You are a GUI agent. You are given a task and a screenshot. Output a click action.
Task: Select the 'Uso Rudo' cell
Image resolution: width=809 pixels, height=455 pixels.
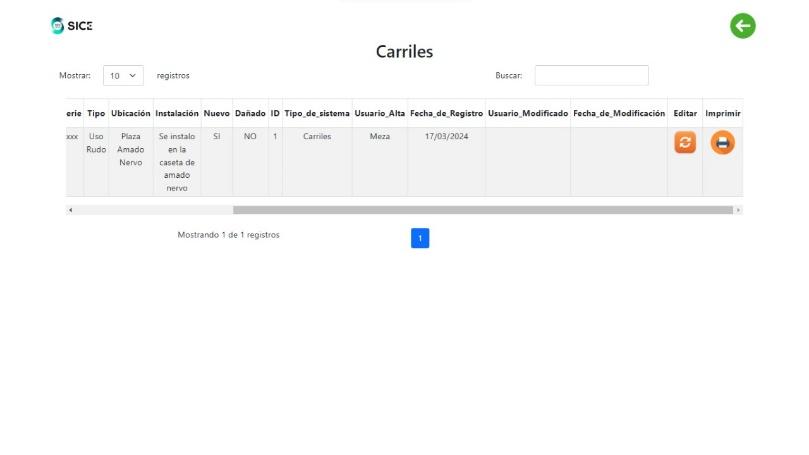[96, 162]
